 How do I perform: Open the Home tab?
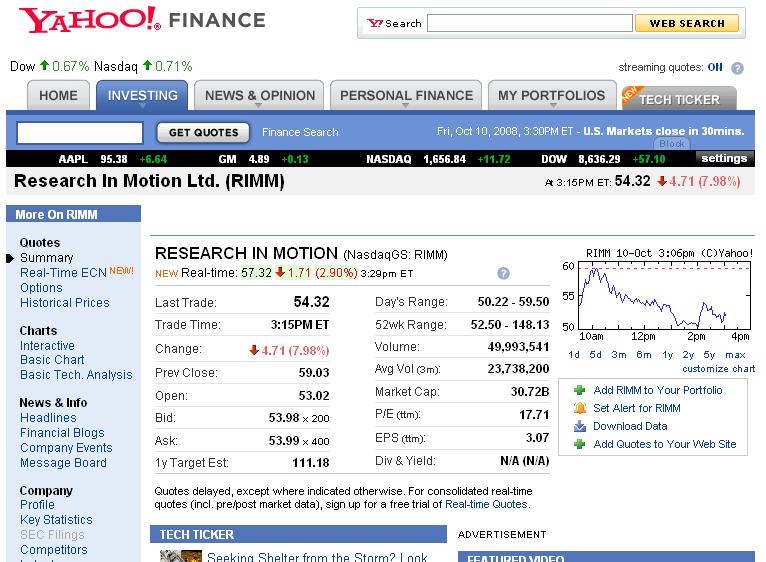[x=58, y=95]
